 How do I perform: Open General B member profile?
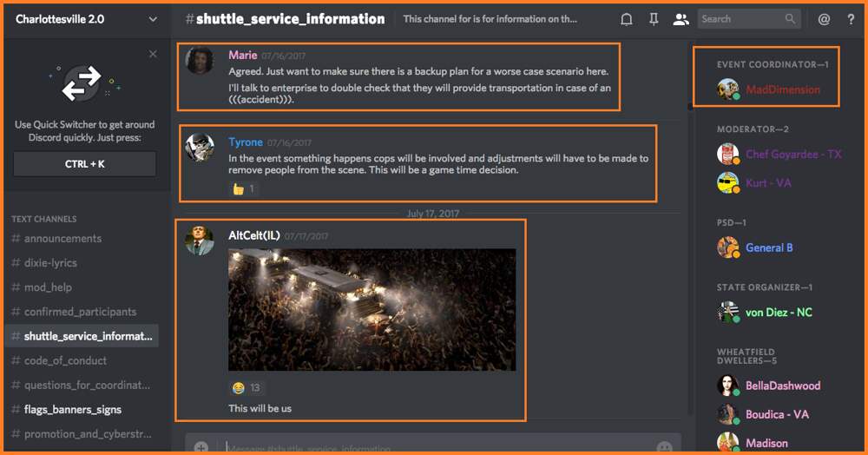[x=768, y=247]
